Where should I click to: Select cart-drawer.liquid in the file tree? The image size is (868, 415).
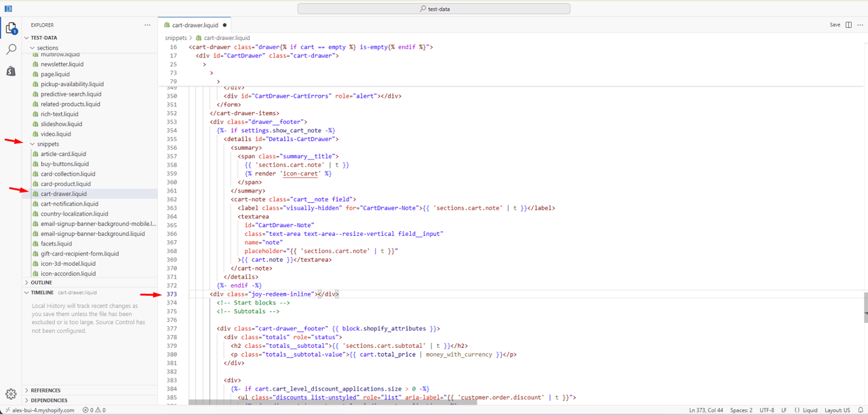click(x=64, y=194)
